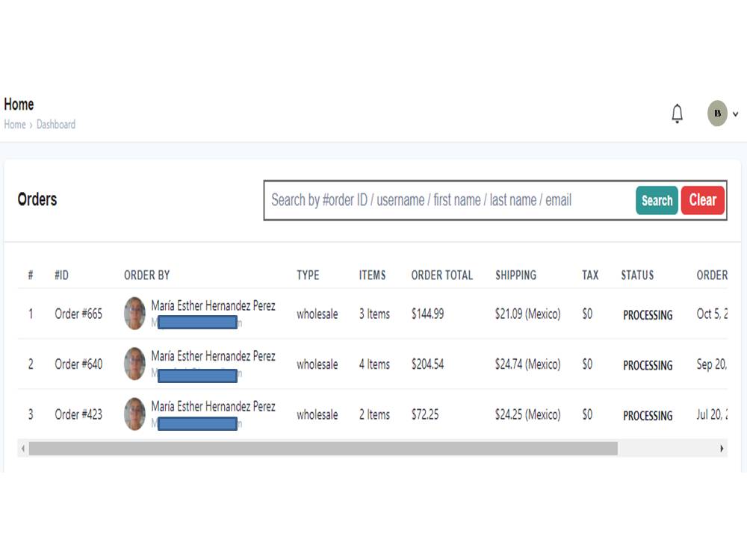Viewport: 747px width, 560px height.
Task: Click the 4 Items cell
Action: [x=374, y=364]
